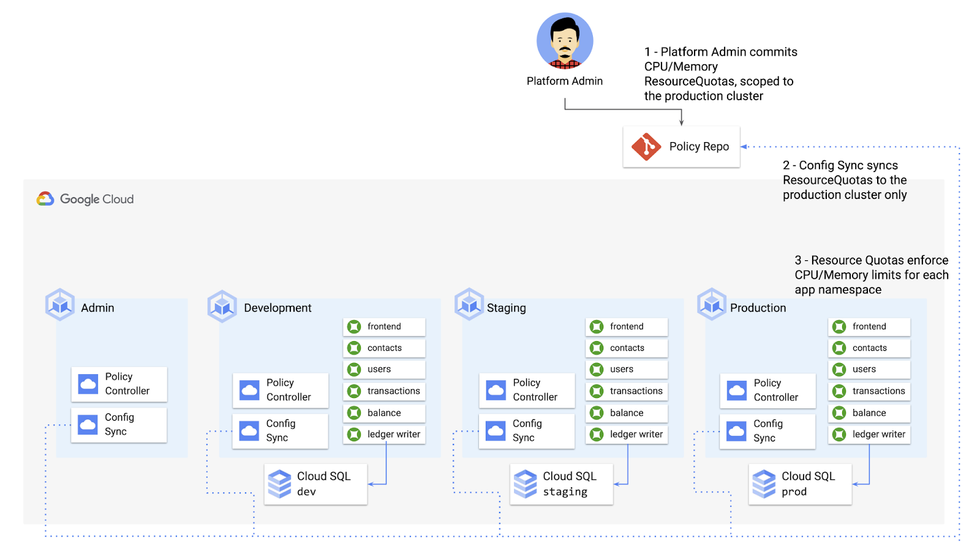Click the Development contacts green icon
980x551 pixels.
354,348
